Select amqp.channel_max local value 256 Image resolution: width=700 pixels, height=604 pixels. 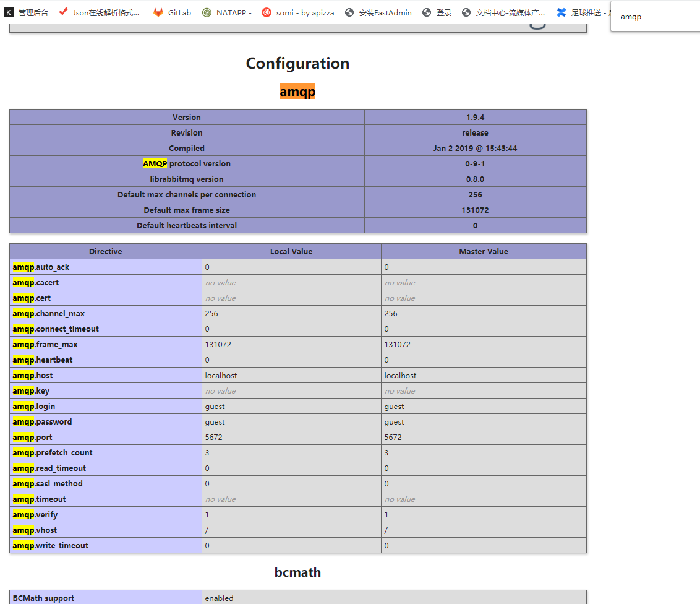(x=211, y=314)
